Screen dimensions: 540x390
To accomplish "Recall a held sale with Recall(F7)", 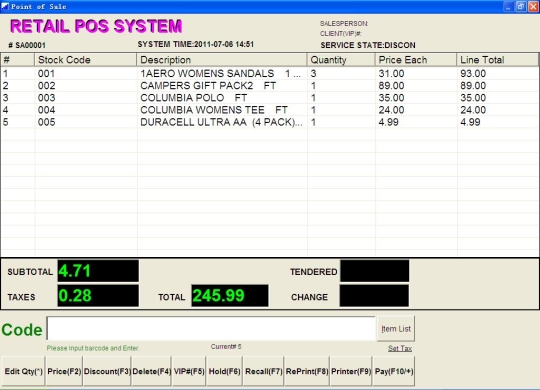I will pyautogui.click(x=263, y=371).
